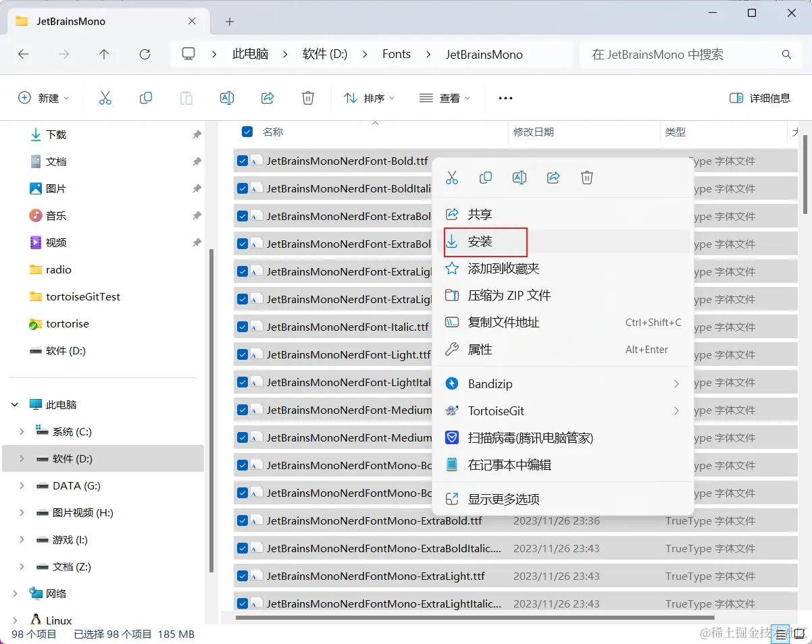Open the 排序 (Sort) dropdown
The height and width of the screenshot is (644, 812).
tap(369, 98)
